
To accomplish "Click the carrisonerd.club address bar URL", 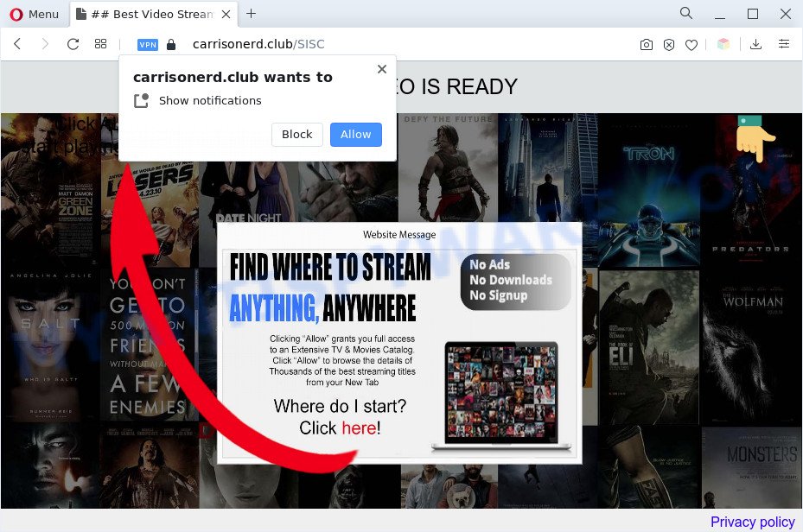I will point(258,44).
